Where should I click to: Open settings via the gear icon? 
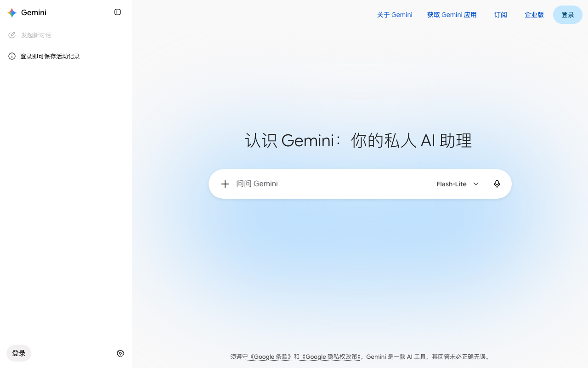(120, 353)
